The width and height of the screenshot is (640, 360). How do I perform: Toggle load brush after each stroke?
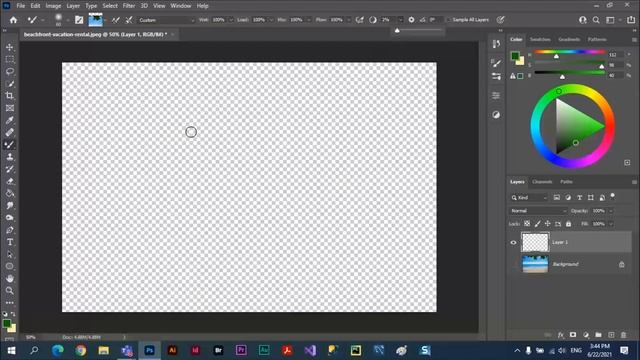click(116, 20)
